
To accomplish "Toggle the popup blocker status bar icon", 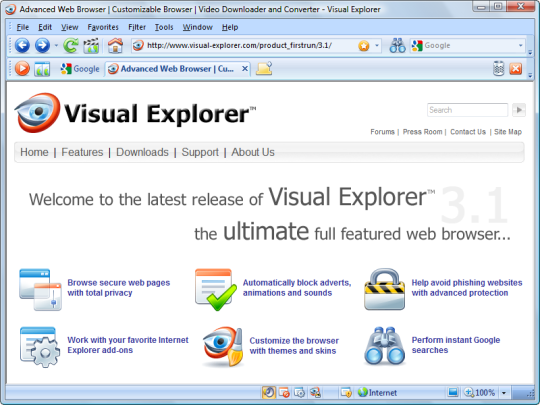I will 284,392.
